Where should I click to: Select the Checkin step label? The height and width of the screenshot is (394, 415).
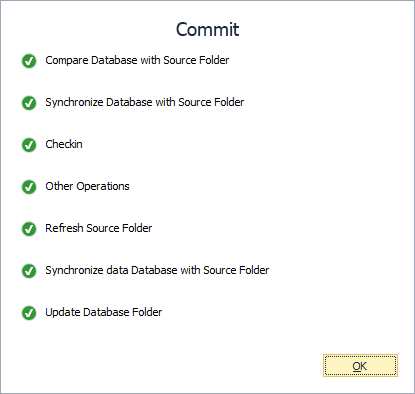(64, 144)
